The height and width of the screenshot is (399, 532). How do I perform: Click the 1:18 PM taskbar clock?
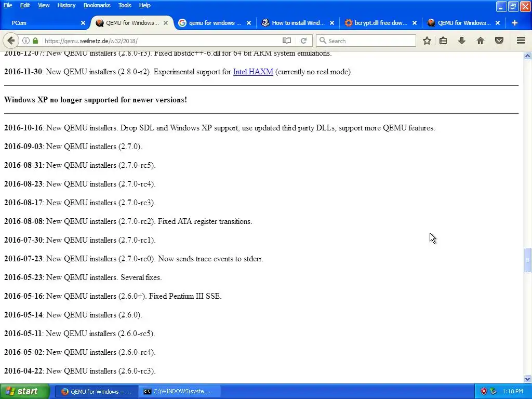513,391
